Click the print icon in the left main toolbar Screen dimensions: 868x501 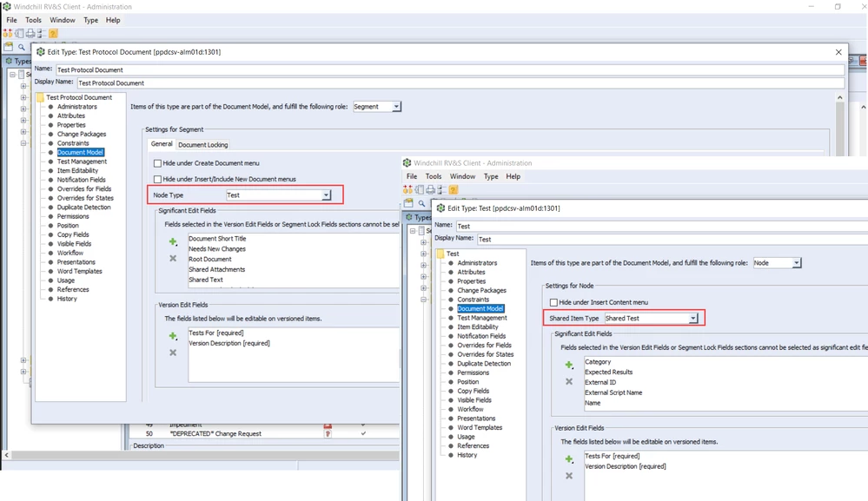(30, 33)
